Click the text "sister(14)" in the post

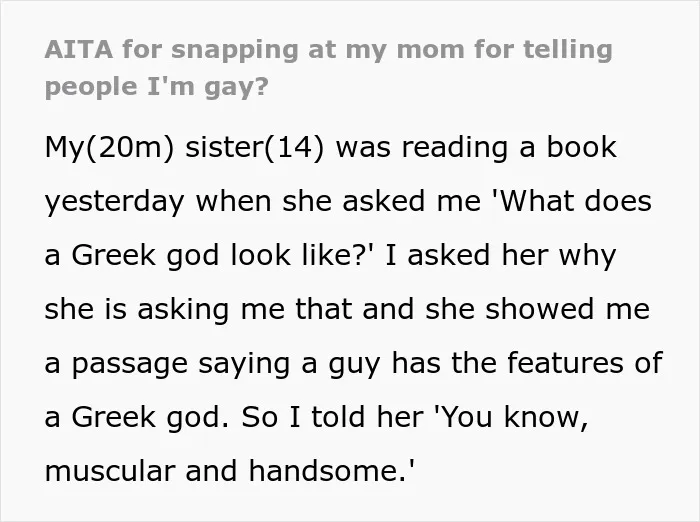(x=254, y=148)
